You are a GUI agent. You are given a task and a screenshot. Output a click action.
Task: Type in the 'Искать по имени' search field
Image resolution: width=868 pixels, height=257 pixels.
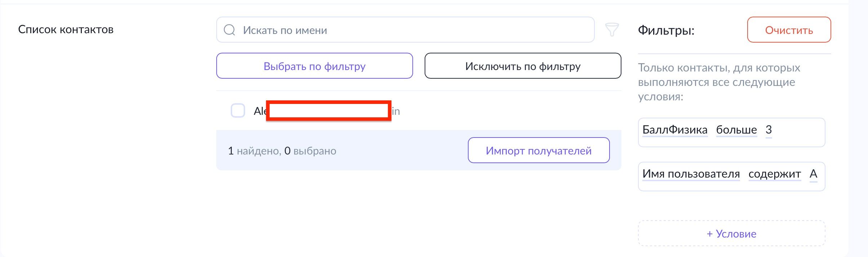point(415,30)
